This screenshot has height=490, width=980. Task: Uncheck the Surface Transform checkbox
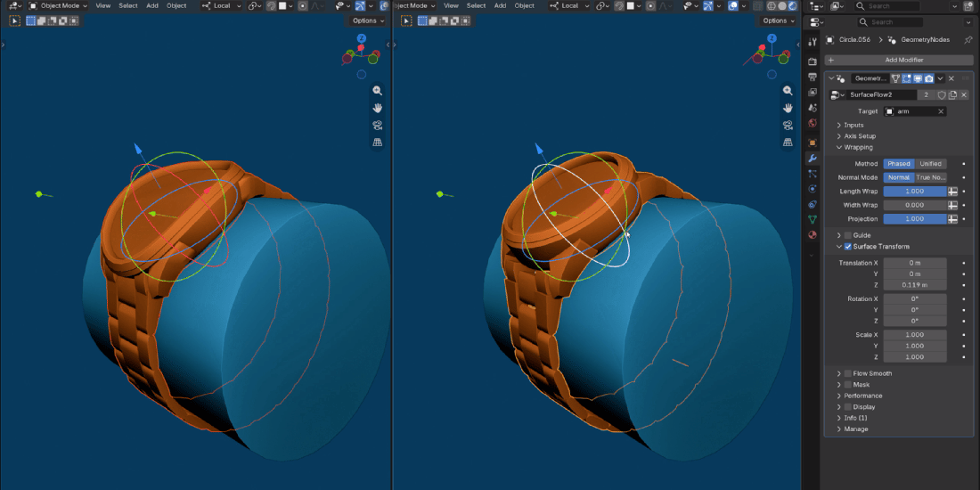click(x=848, y=246)
